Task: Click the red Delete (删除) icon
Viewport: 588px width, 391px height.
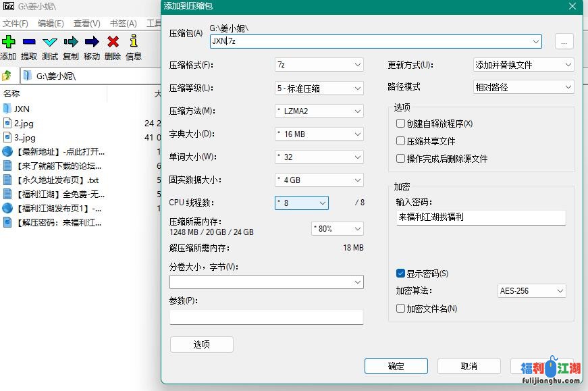Action: coord(113,42)
